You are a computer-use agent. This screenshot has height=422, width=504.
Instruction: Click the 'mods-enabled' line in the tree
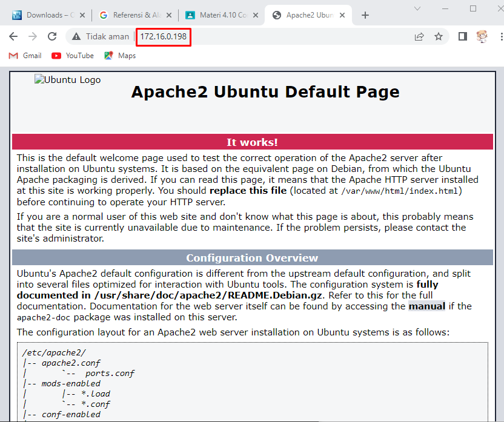pos(71,383)
